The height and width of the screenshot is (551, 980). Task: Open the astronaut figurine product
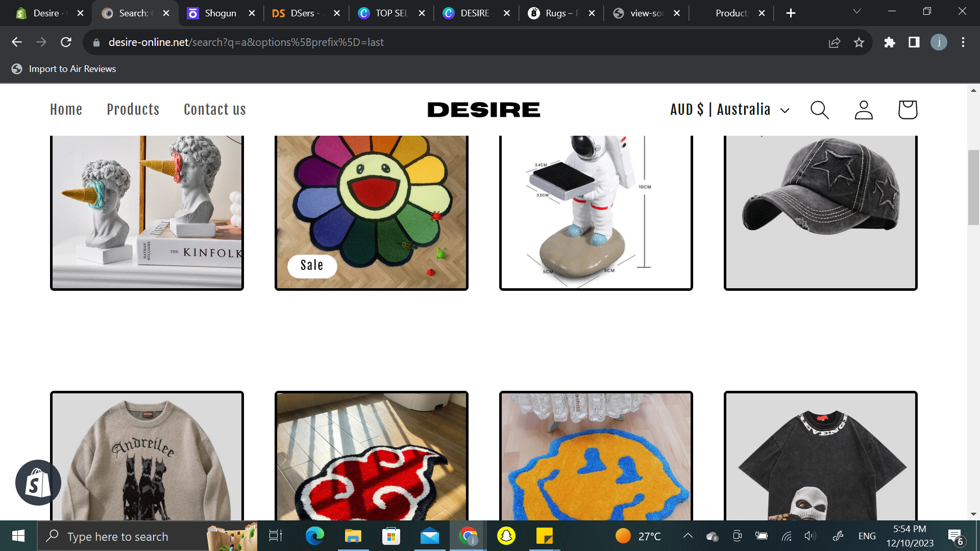tap(596, 212)
